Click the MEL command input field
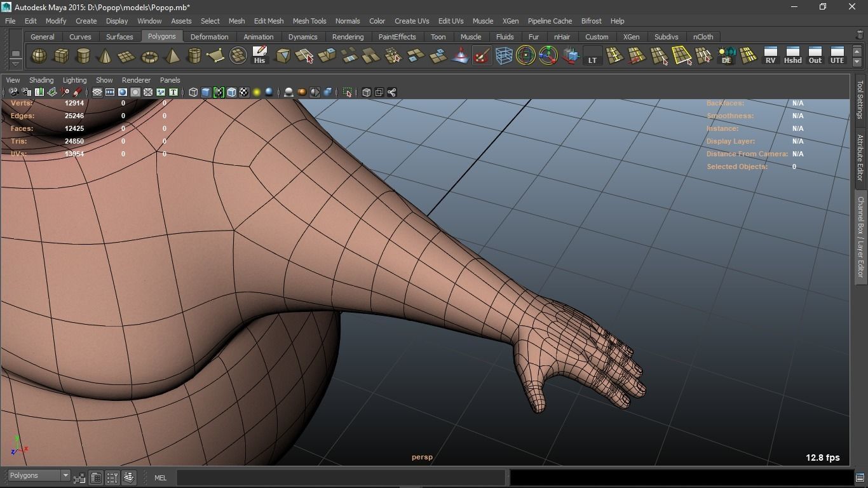The height and width of the screenshot is (488, 868). 341,477
